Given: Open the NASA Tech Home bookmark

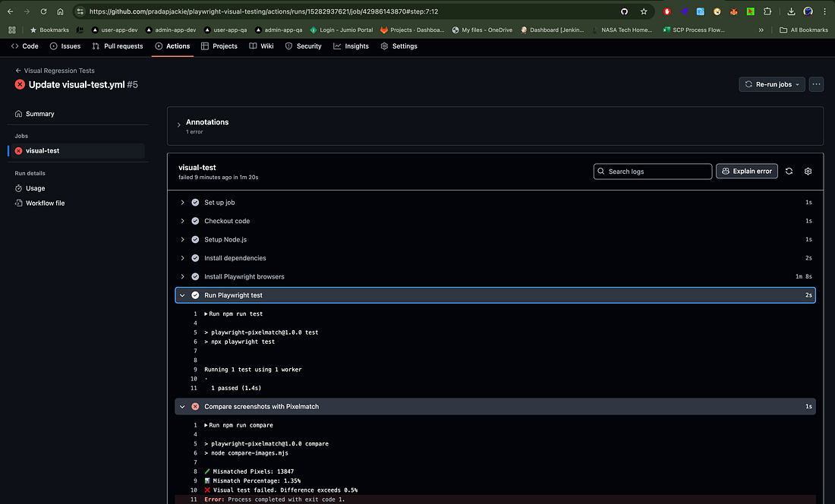Looking at the screenshot, I should click(x=622, y=30).
